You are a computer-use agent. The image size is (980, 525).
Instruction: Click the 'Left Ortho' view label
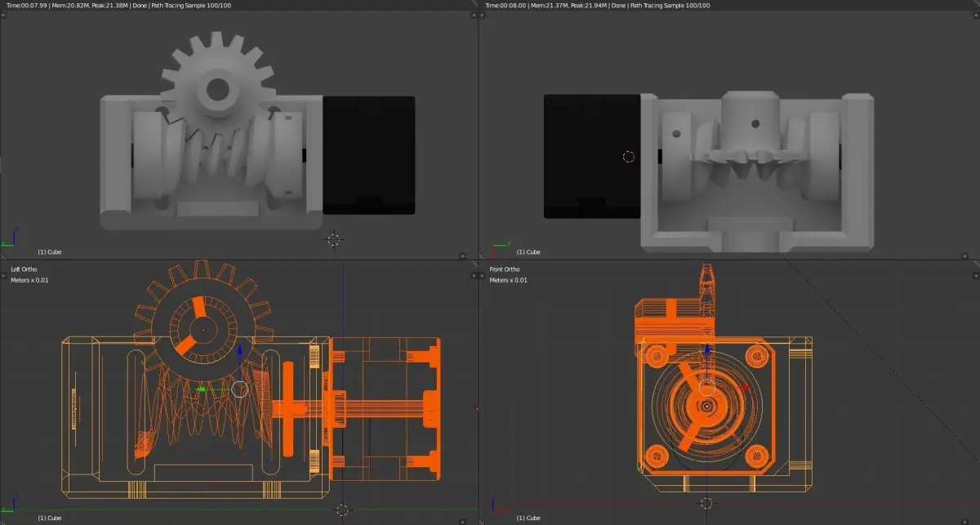click(x=24, y=269)
